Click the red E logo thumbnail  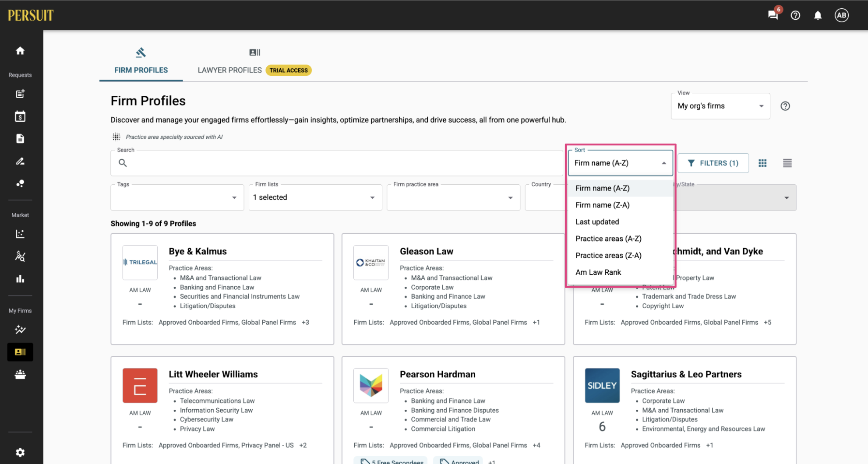140,385
